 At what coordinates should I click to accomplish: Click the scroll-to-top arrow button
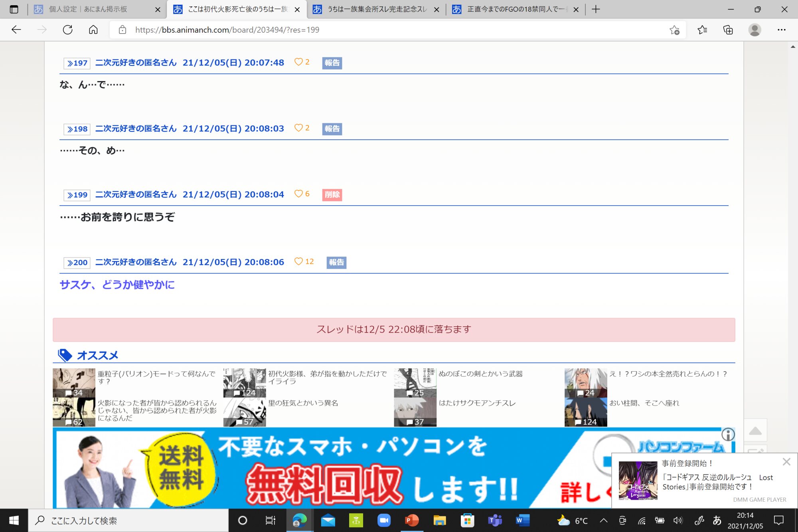click(x=755, y=431)
